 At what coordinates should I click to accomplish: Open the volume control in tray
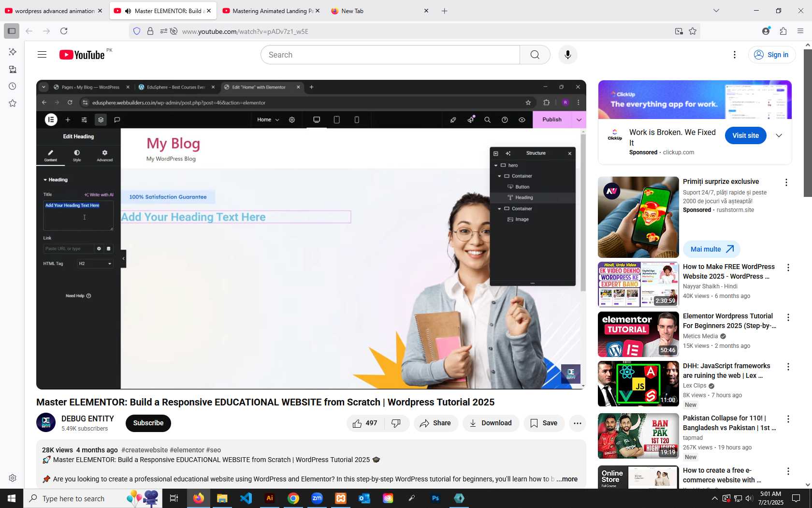coord(749,498)
